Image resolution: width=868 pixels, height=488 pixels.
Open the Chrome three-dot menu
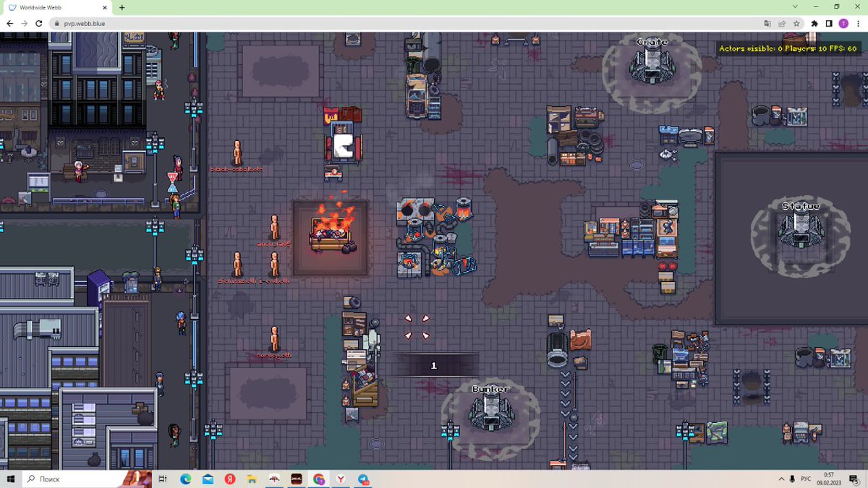tap(858, 23)
